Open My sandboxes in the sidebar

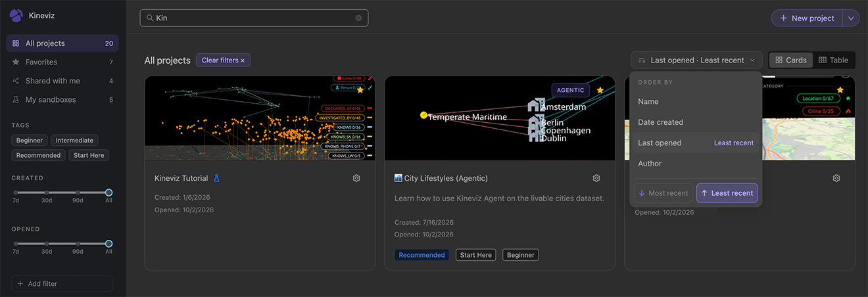tap(62, 100)
